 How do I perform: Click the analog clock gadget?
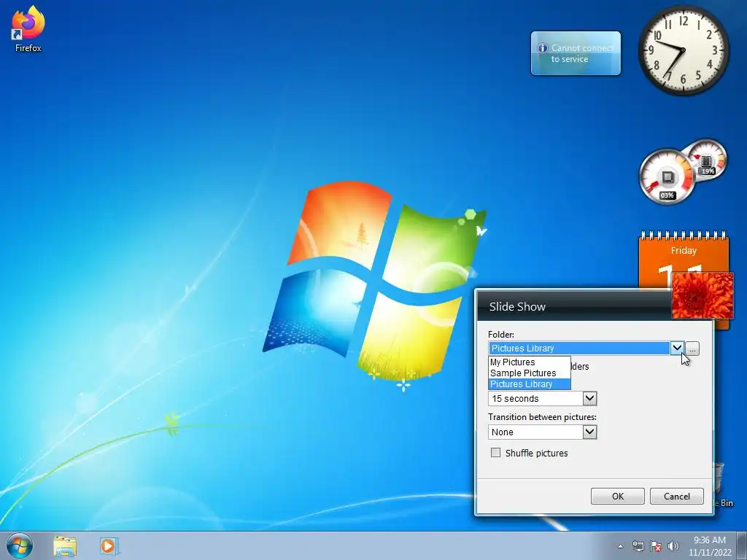point(683,50)
